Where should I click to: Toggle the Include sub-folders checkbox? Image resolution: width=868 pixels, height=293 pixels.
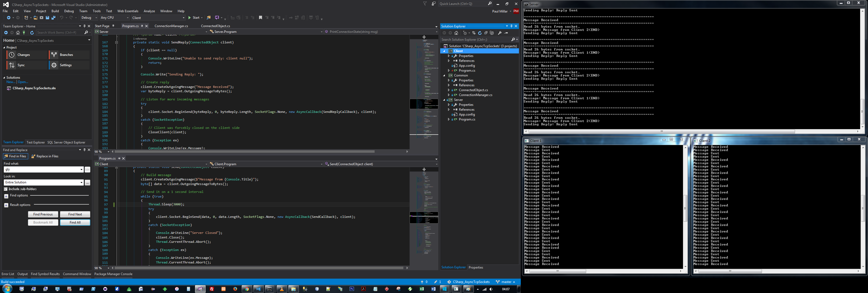(6, 189)
